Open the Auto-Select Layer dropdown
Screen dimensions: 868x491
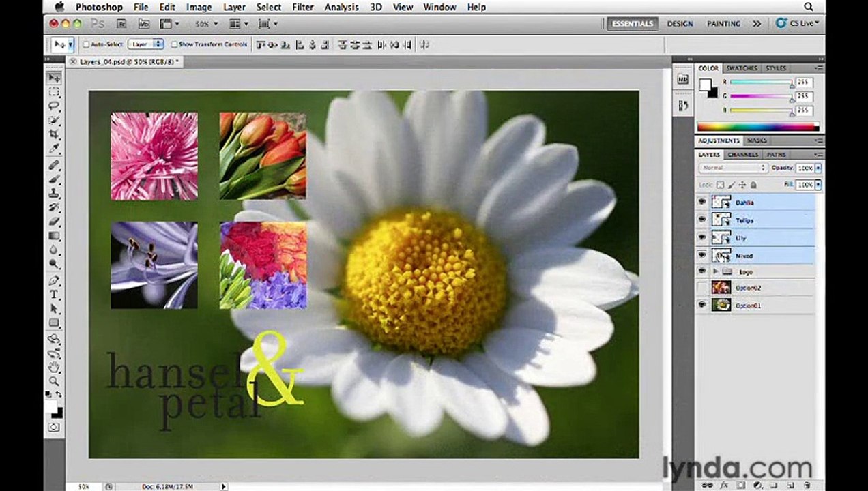click(145, 44)
